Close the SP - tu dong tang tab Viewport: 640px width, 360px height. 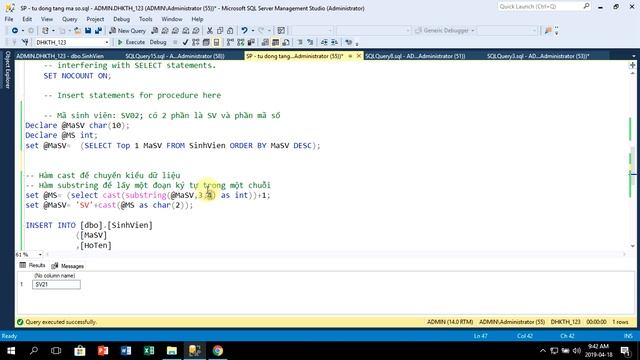(x=359, y=56)
